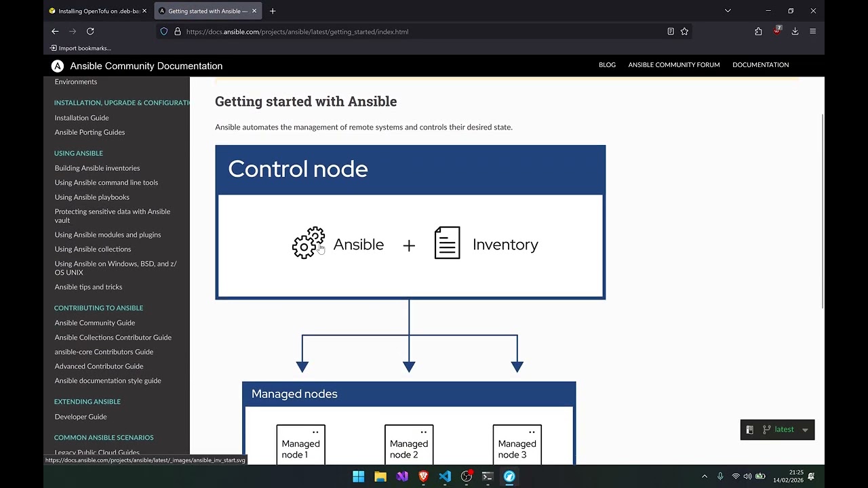Open the DOCUMENTATION header menu
Viewport: 868px width, 488px height.
coord(761,65)
